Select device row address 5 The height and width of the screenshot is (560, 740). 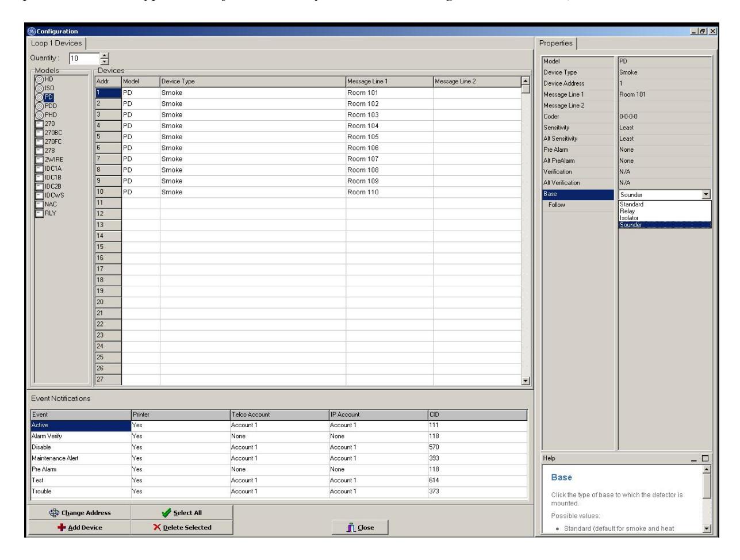pos(108,137)
